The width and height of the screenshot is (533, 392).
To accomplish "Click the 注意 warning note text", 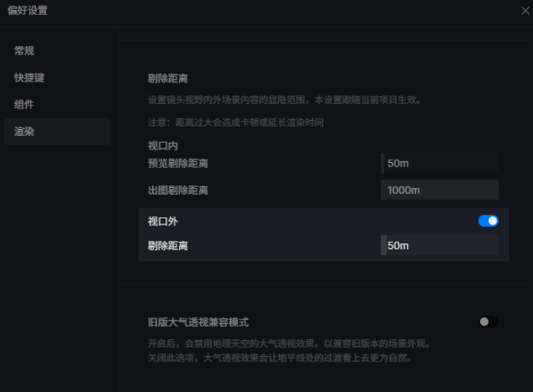I will coord(236,122).
